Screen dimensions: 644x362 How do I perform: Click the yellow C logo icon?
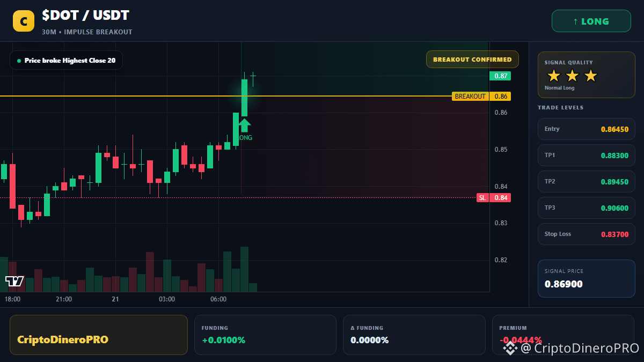pos(24,21)
